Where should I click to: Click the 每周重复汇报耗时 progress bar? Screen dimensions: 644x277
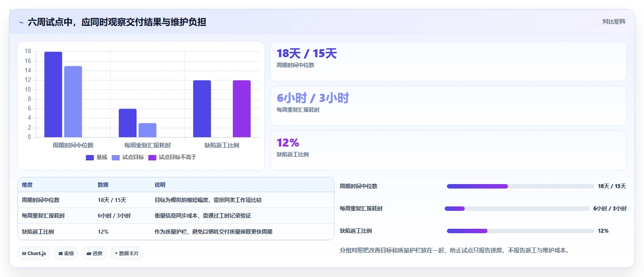pyautogui.click(x=517, y=209)
